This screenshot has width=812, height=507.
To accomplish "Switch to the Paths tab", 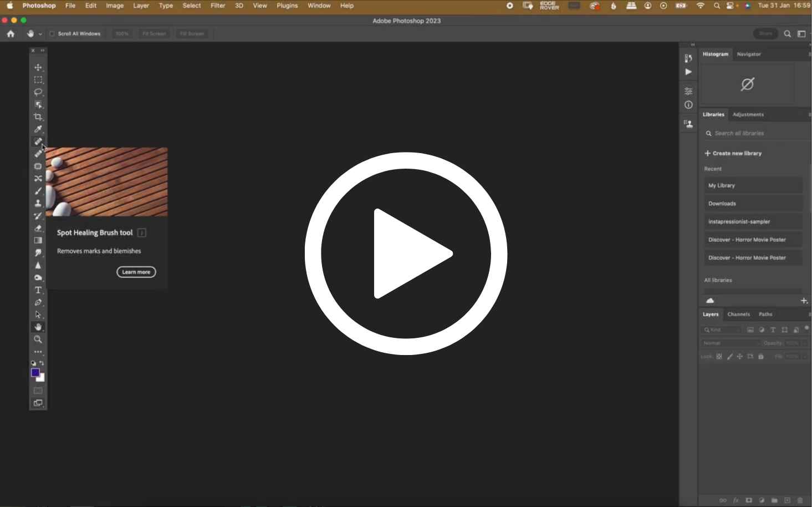I will [x=765, y=315].
